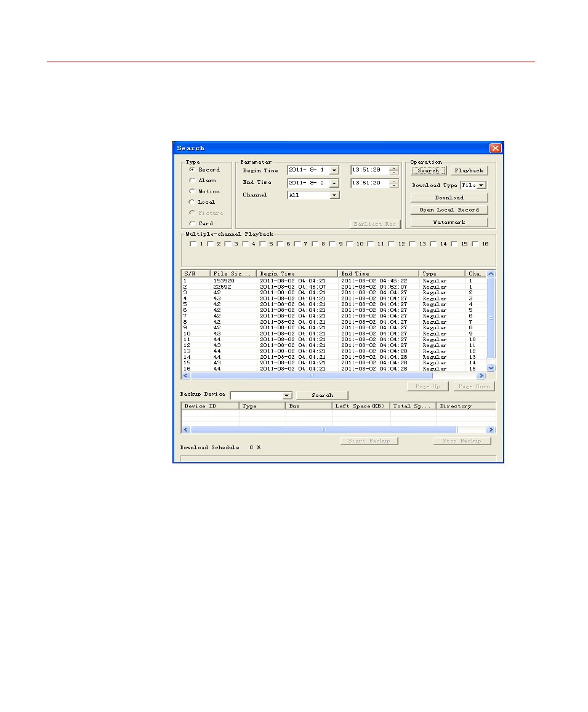Click the results list scroll up arrow
This screenshot has width=588, height=712.
[491, 274]
